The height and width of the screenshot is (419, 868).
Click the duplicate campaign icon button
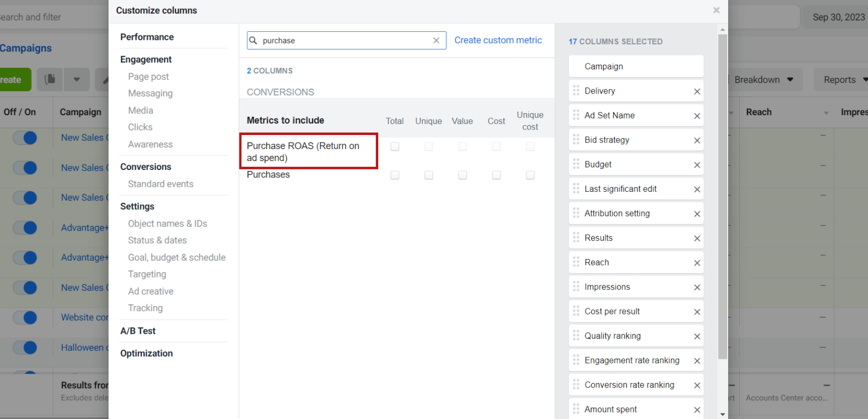coord(50,80)
